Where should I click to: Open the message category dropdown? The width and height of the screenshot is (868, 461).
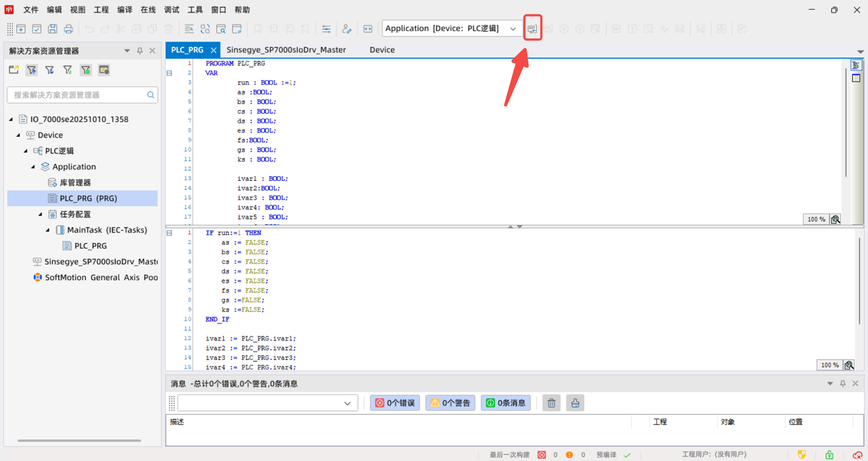pyautogui.click(x=347, y=403)
